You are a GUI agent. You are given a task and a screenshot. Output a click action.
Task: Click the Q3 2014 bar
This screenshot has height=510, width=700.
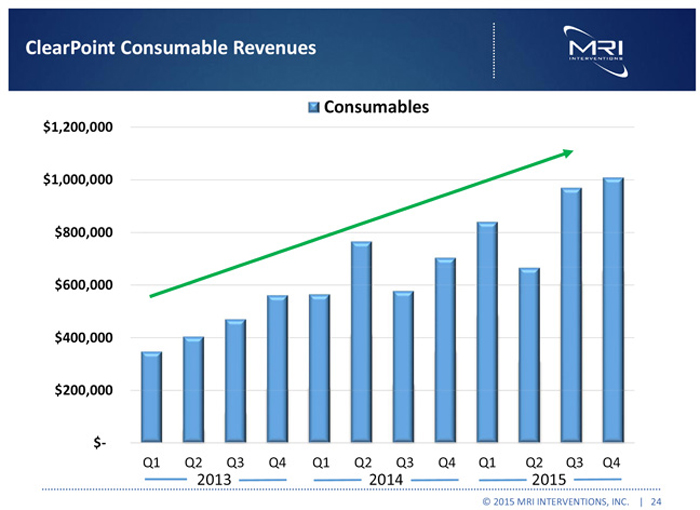click(402, 366)
